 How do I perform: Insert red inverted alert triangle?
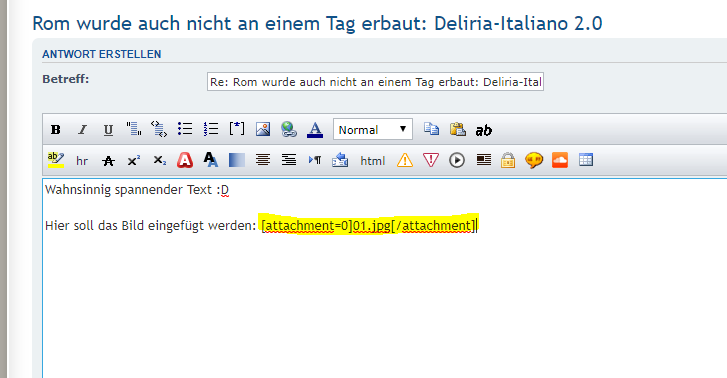click(x=431, y=160)
